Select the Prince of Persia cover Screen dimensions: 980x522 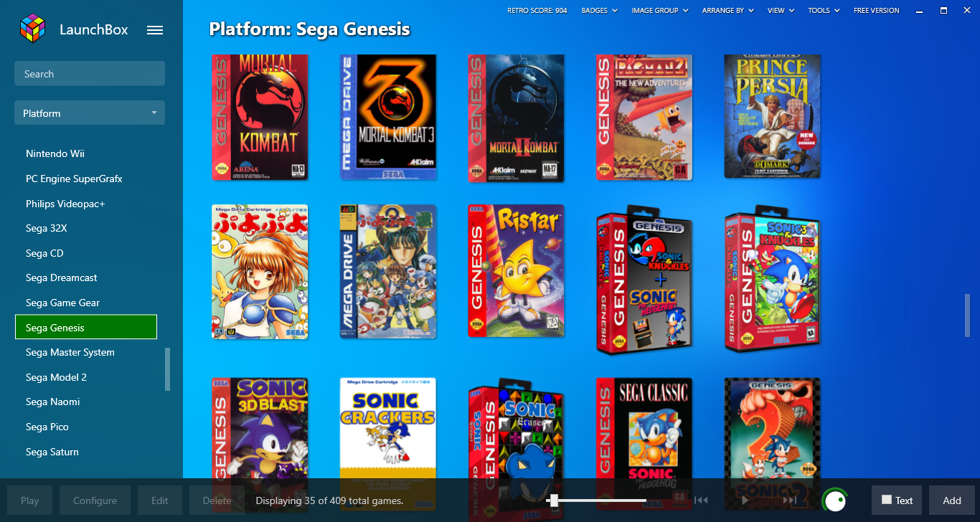(773, 117)
